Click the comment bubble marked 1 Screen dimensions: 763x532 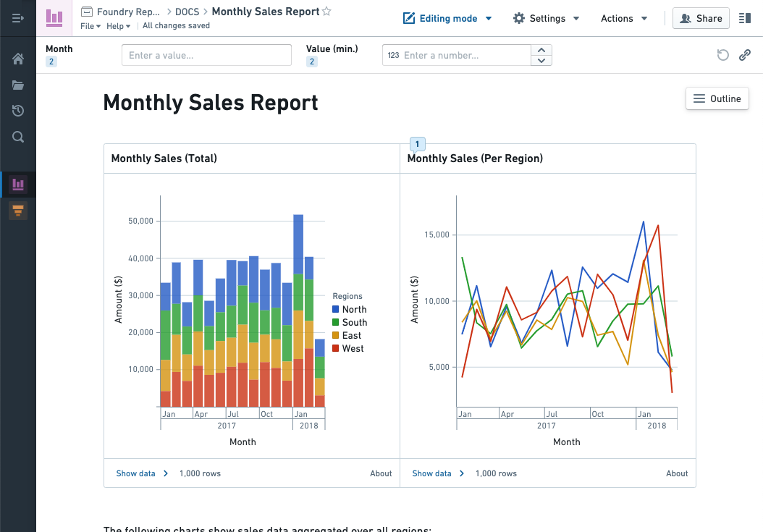coord(418,145)
